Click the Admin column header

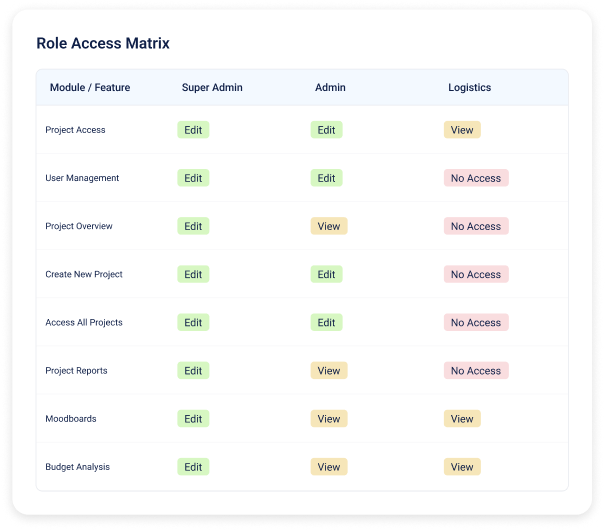point(330,88)
